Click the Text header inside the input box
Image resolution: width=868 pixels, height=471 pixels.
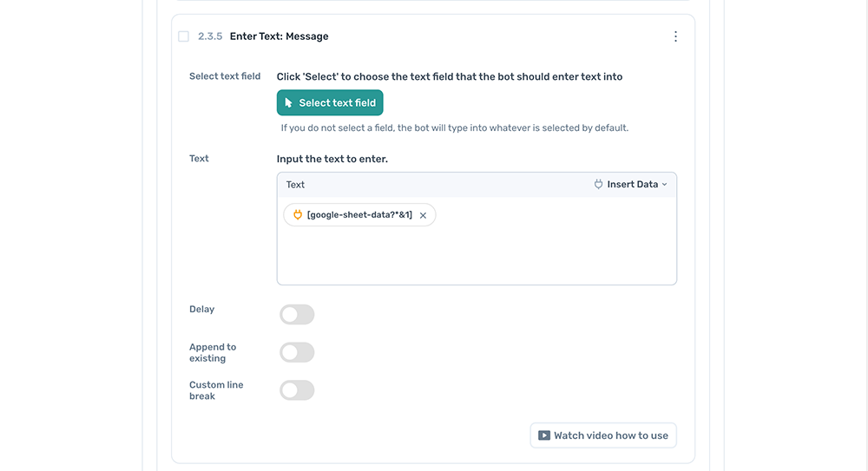(295, 185)
